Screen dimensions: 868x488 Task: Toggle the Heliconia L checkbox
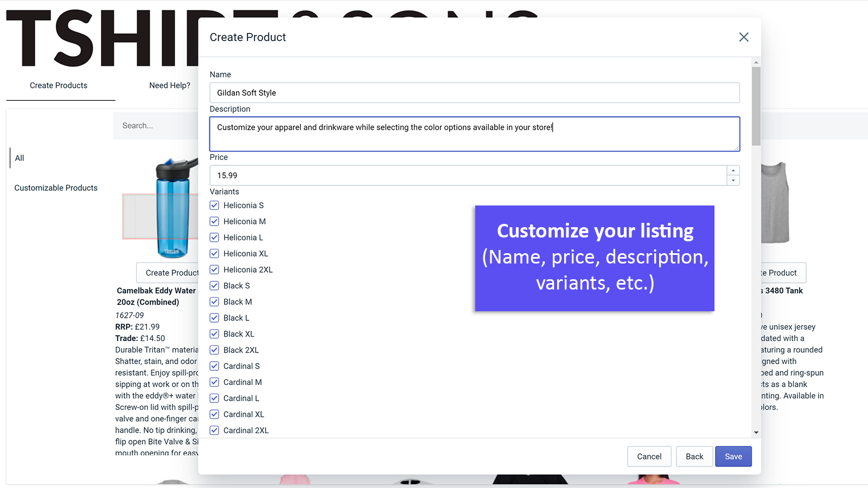214,237
